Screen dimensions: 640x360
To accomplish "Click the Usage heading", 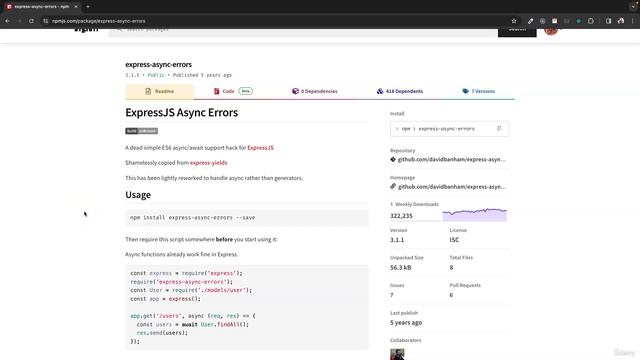I will [138, 195].
